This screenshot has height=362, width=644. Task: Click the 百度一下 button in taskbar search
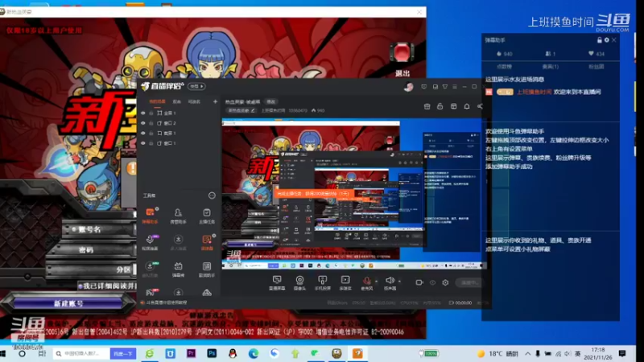(x=123, y=353)
